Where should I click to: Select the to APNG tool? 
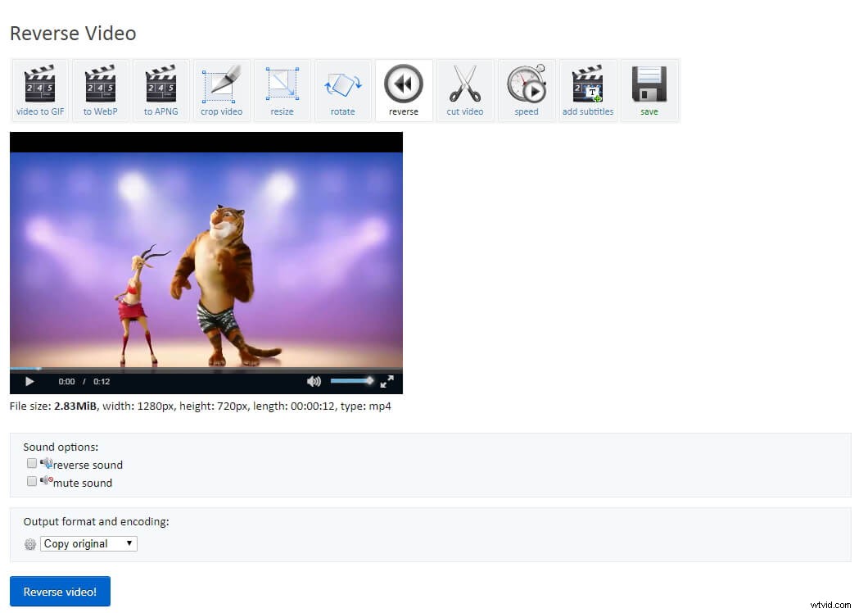[160, 89]
